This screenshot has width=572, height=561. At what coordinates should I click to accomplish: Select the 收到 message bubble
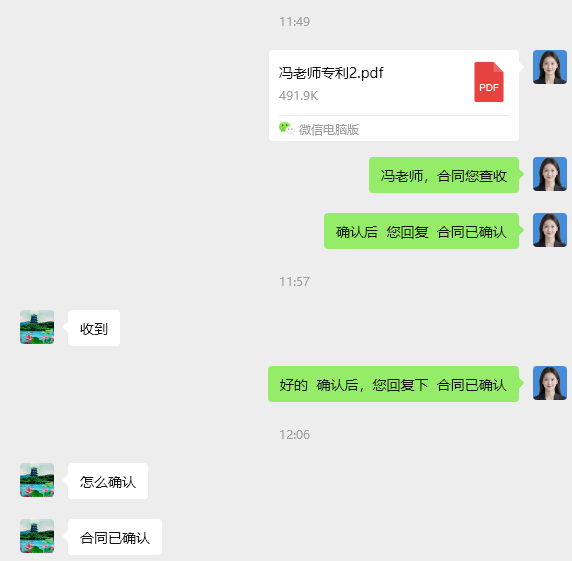point(94,328)
